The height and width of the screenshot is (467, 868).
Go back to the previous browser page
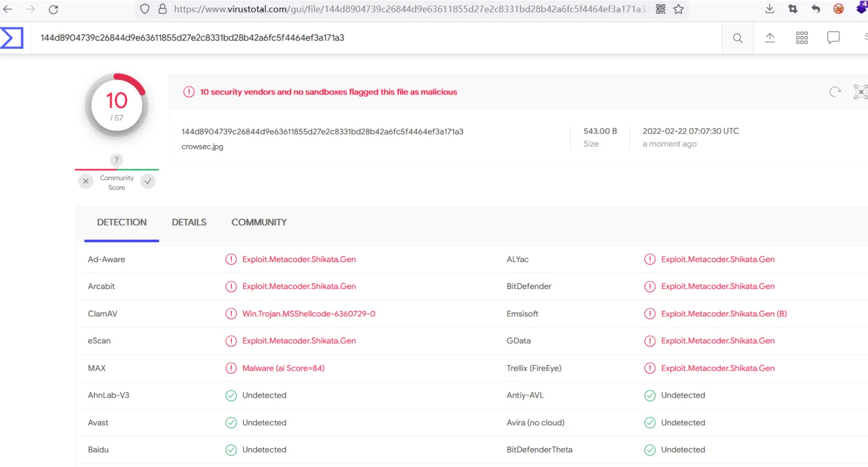(x=8, y=9)
